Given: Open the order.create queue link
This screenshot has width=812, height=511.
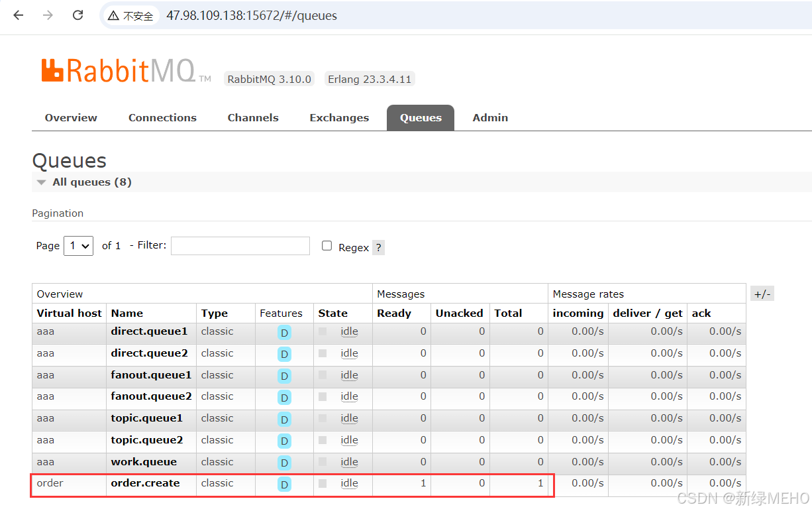Looking at the screenshot, I should tap(145, 483).
